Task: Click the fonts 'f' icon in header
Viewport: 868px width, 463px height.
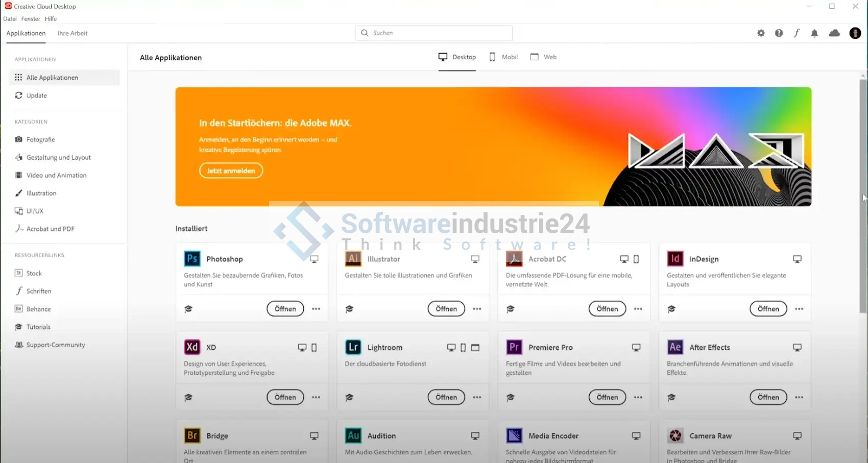Action: pyautogui.click(x=797, y=33)
